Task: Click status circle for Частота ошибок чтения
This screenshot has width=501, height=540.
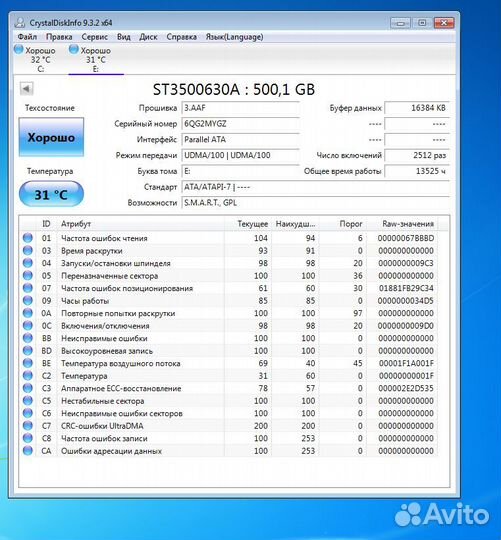Action: pyautogui.click(x=28, y=238)
